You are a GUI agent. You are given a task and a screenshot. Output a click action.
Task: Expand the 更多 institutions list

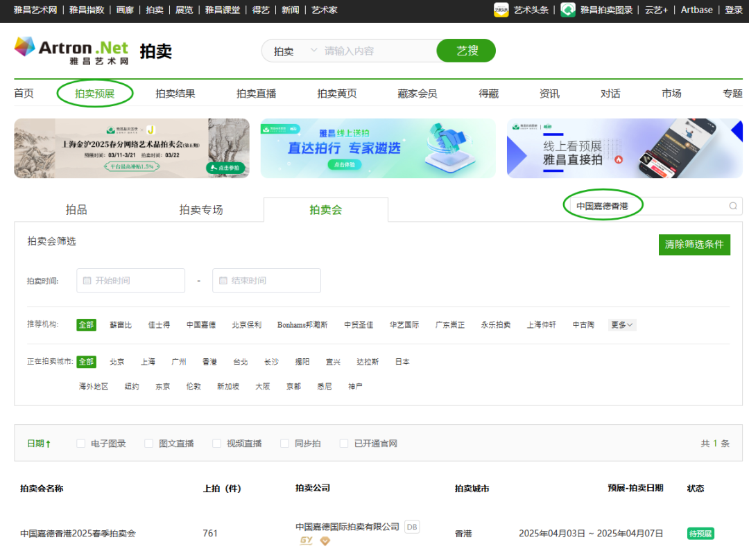[x=622, y=324]
